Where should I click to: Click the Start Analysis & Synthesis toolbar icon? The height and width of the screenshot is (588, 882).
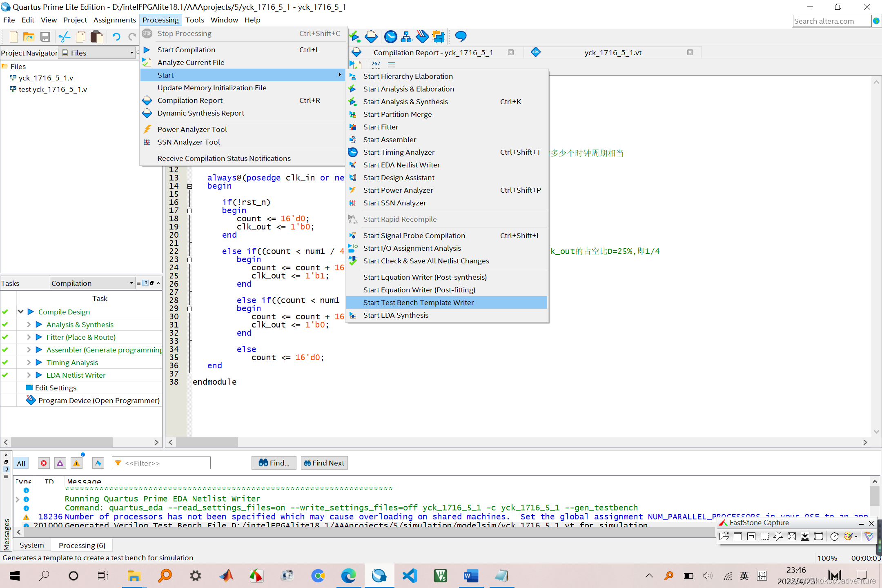[355, 37]
